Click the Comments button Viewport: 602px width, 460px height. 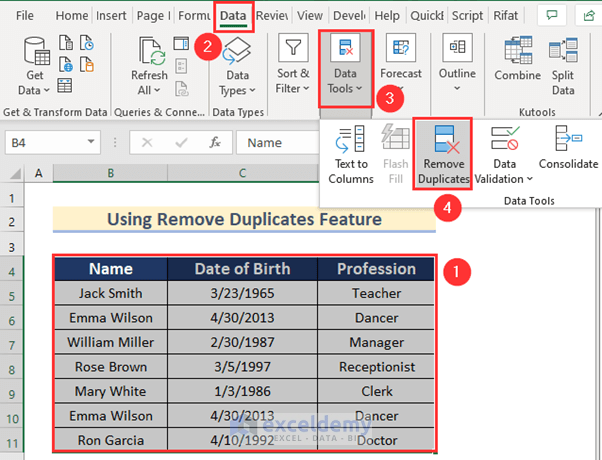[552, 15]
